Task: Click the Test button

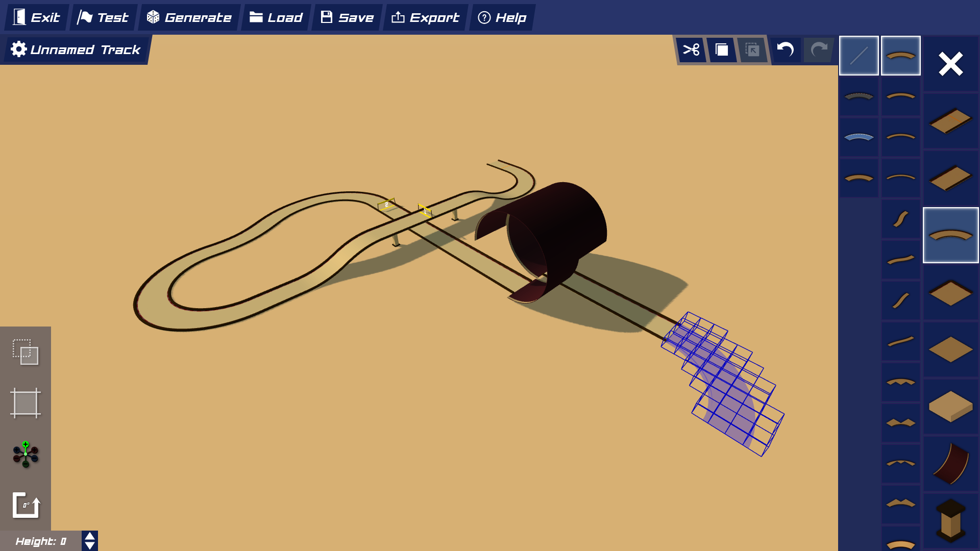Action: pos(103,17)
